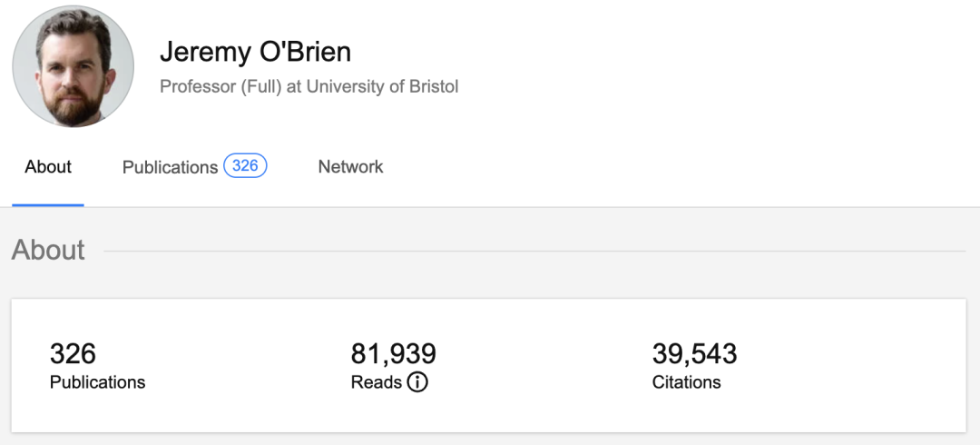Image resolution: width=980 pixels, height=445 pixels.
Task: Click the Jeremy O'Brien name heading
Action: (x=255, y=52)
